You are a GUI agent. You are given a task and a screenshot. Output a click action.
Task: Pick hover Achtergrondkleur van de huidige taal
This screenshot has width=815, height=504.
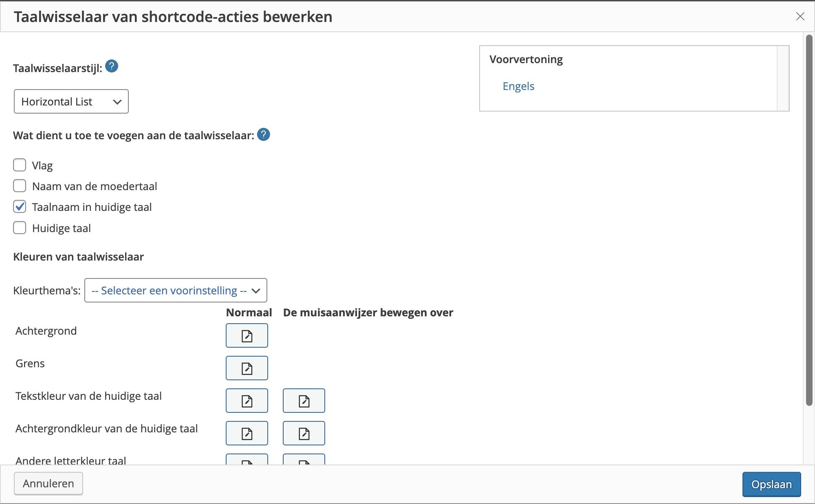[x=304, y=433]
